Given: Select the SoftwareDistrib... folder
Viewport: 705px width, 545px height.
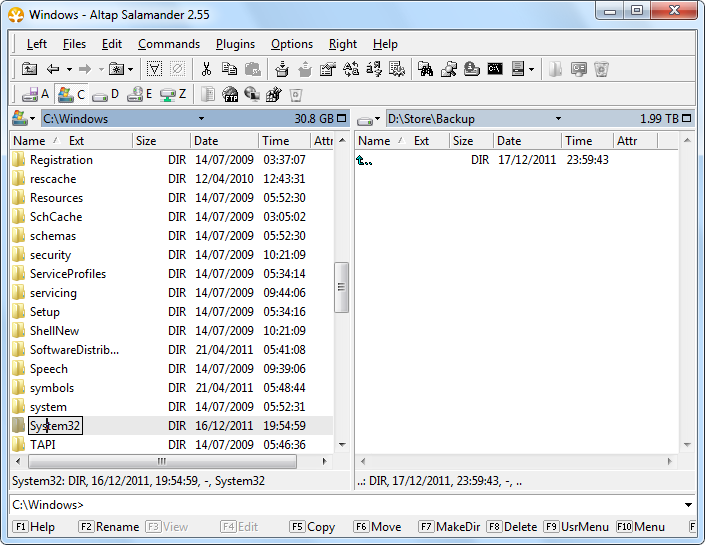Looking at the screenshot, I should click(x=74, y=350).
